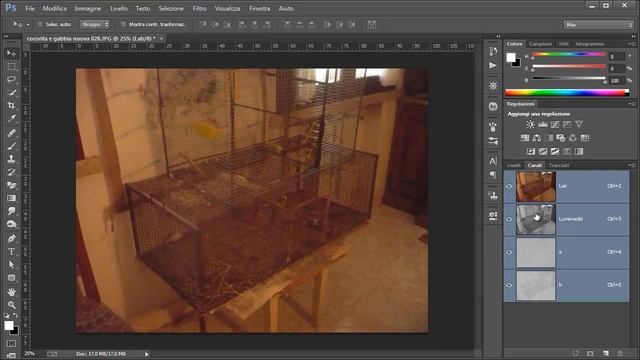This screenshot has width=640, height=360.
Task: Switch to the Campioni tab
Action: [x=540, y=44]
